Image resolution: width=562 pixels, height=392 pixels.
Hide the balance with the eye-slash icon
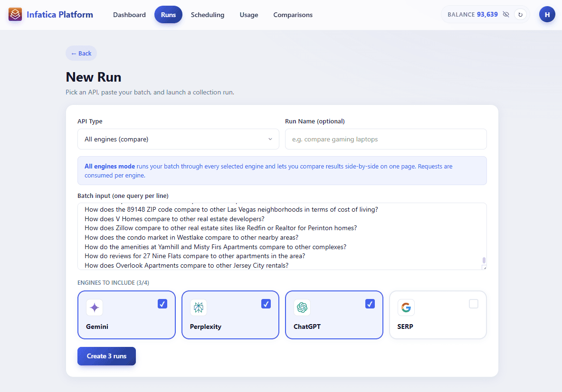(x=506, y=14)
